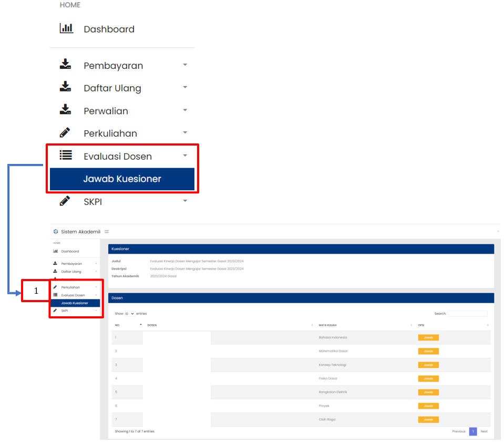Expand Pembayaran caret in enlarged menu
Viewport: 504px width, 444px height.
click(x=185, y=65)
